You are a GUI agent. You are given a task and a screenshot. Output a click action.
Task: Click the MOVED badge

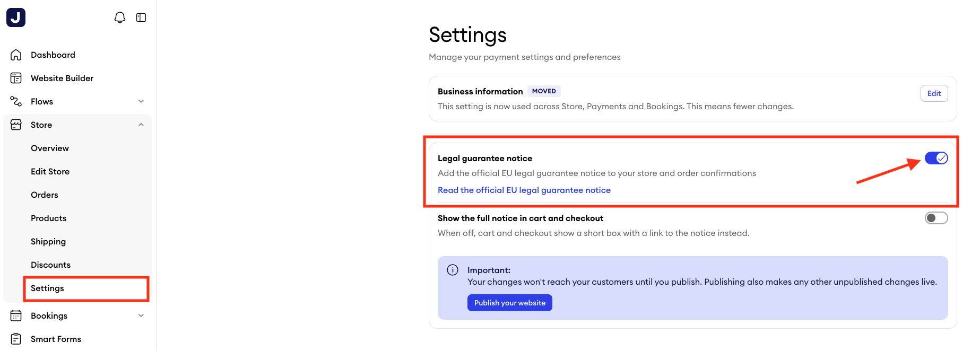pyautogui.click(x=544, y=91)
